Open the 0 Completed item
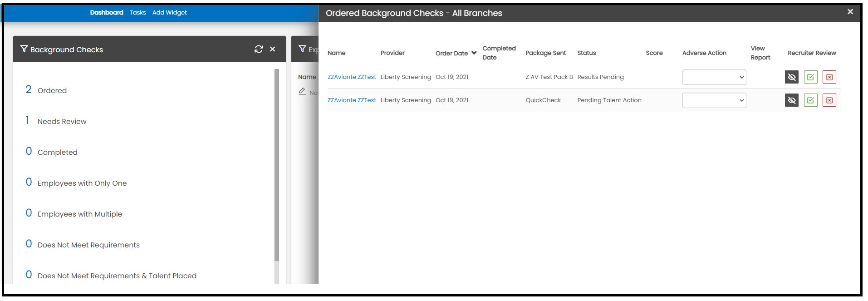The width and height of the screenshot is (868, 301). pyautogui.click(x=52, y=152)
